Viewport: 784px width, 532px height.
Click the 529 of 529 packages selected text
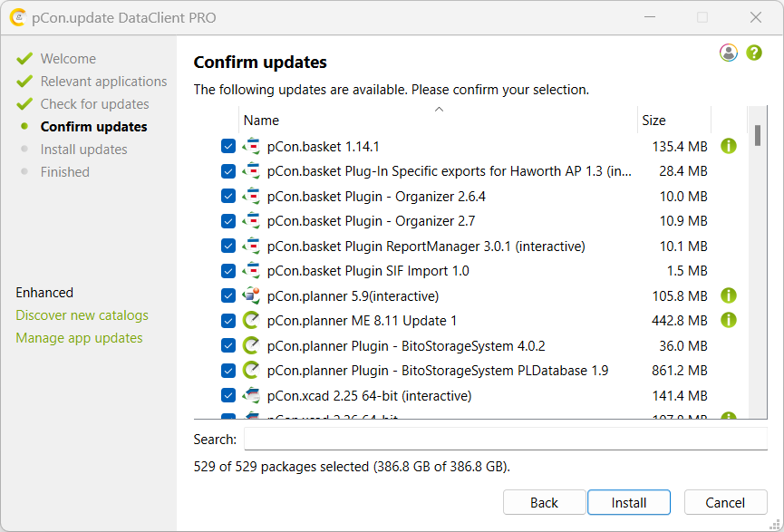(x=352, y=467)
